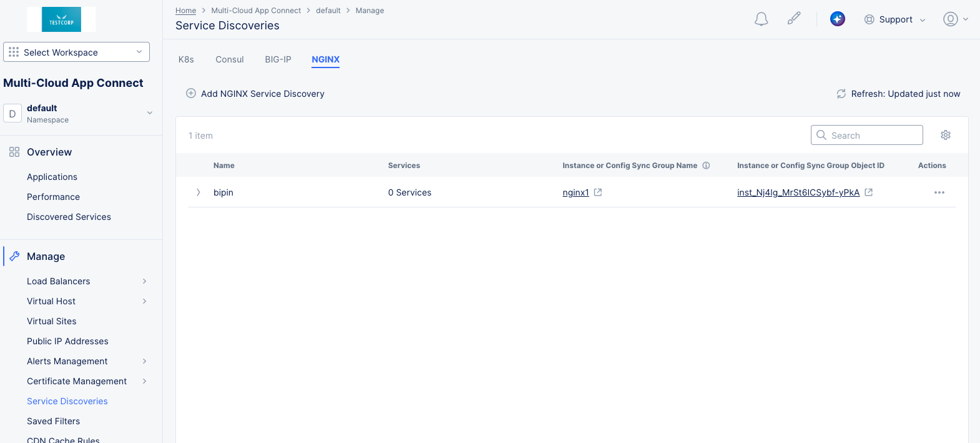Click the refresh arrows icon
This screenshot has height=443, width=980.
pos(841,94)
